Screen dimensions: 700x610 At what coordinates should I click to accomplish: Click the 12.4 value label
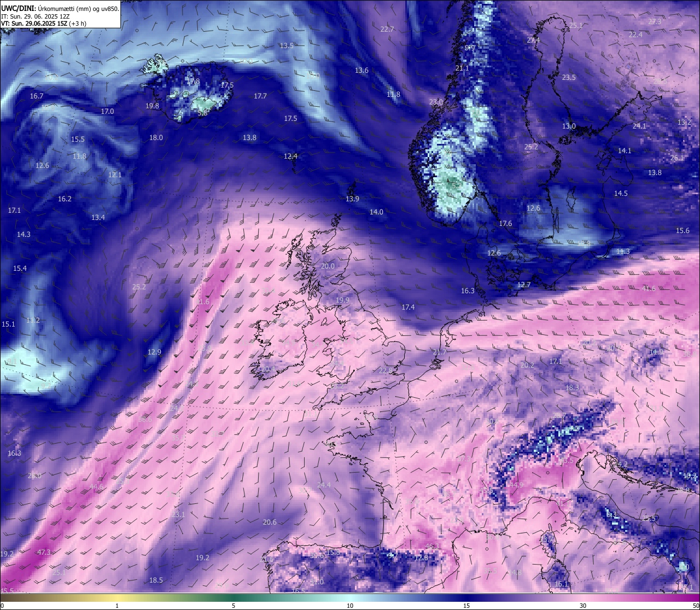290,156
